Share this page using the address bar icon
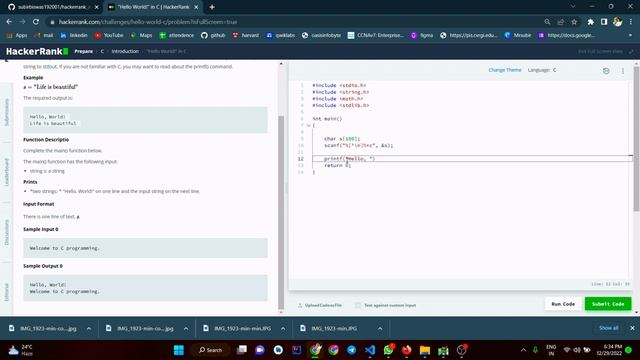Viewport: 640px width, 360px height. point(560,22)
